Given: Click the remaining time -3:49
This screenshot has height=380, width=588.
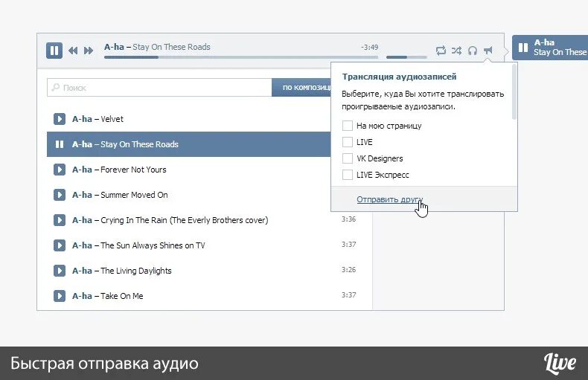Looking at the screenshot, I should 369,47.
